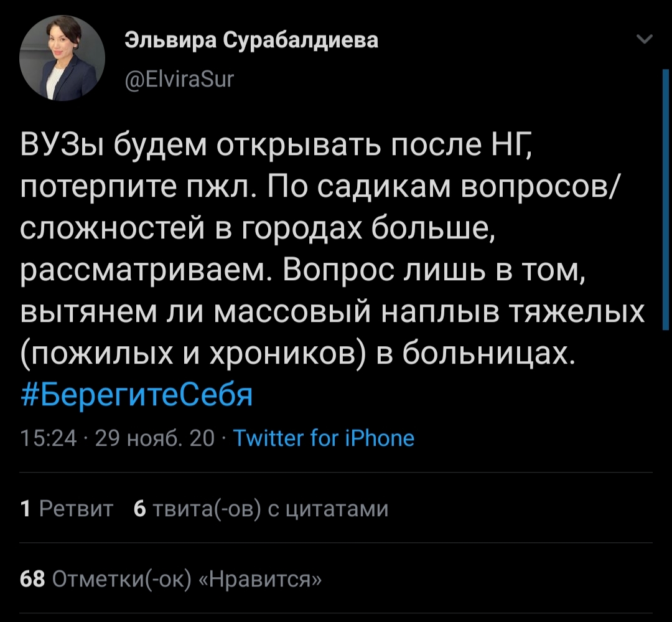The height and width of the screenshot is (622, 672).
Task: Click the 15:24 timestamp
Action: pyautogui.click(x=49, y=438)
